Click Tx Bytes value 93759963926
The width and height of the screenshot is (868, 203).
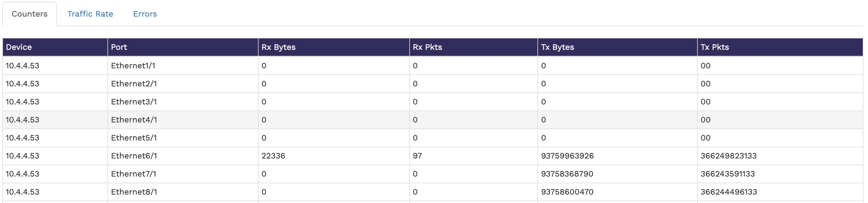[567, 156]
